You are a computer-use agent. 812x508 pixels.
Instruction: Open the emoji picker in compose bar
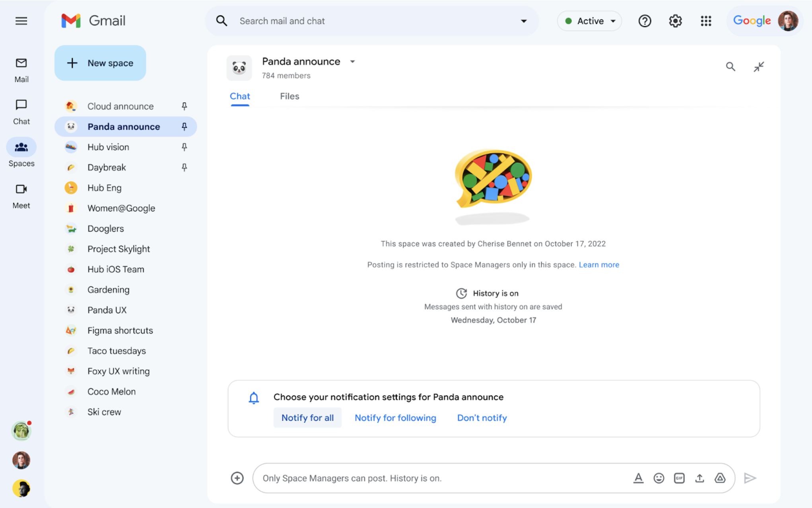pyautogui.click(x=659, y=478)
